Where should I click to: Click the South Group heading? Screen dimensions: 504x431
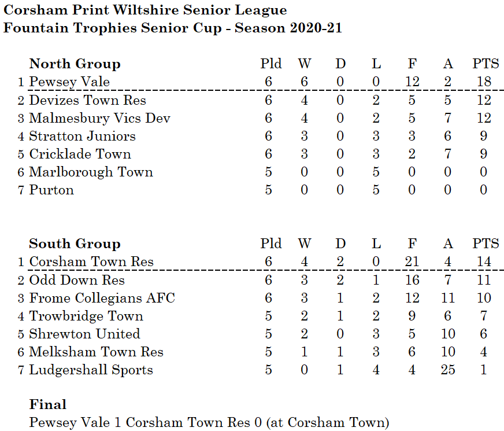[75, 244]
